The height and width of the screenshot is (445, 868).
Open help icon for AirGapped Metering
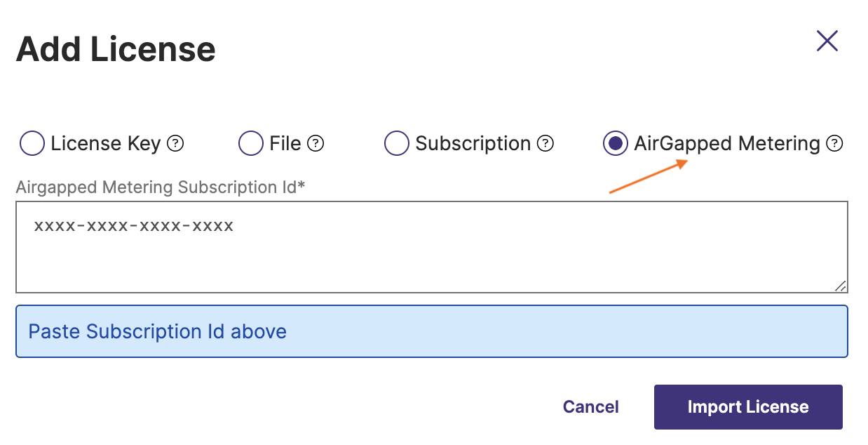pyautogui.click(x=834, y=144)
